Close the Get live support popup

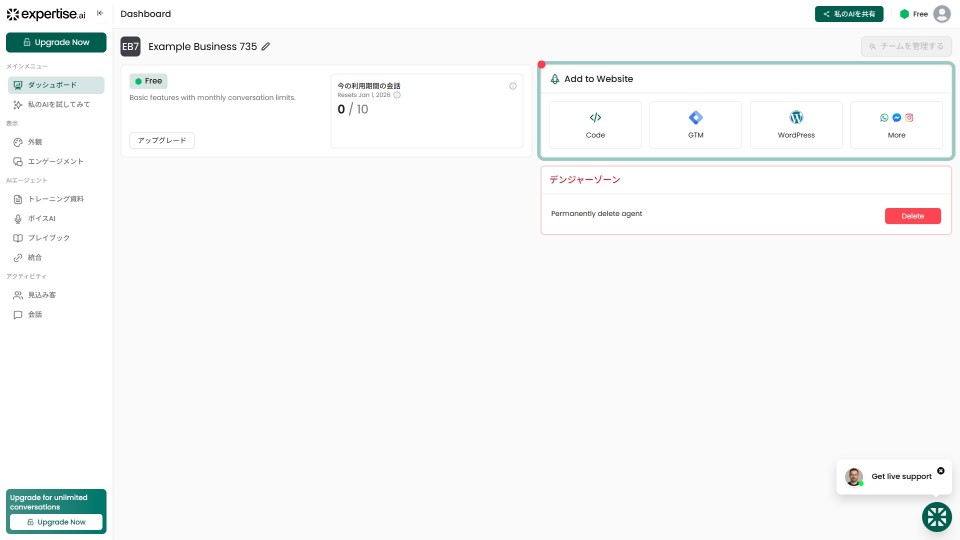click(x=940, y=471)
